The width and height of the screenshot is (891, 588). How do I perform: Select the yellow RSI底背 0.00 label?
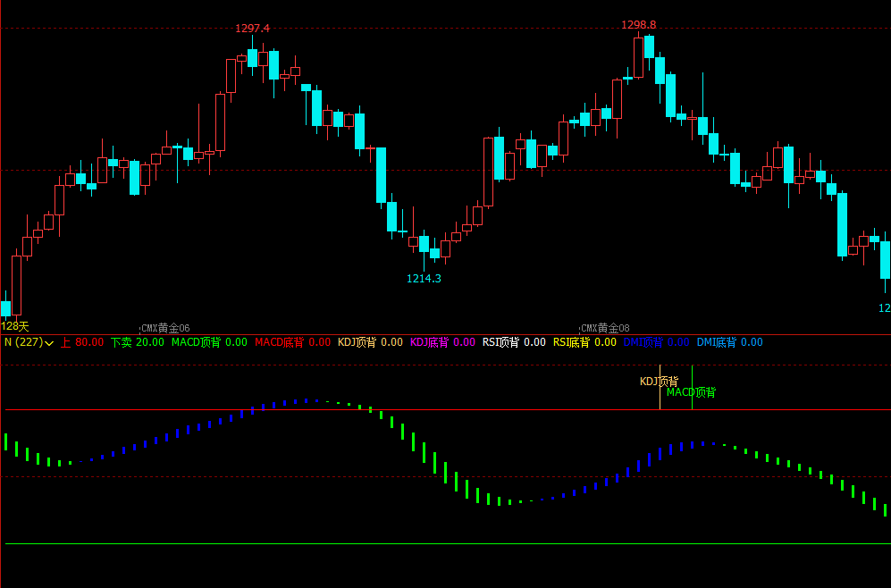pos(584,342)
